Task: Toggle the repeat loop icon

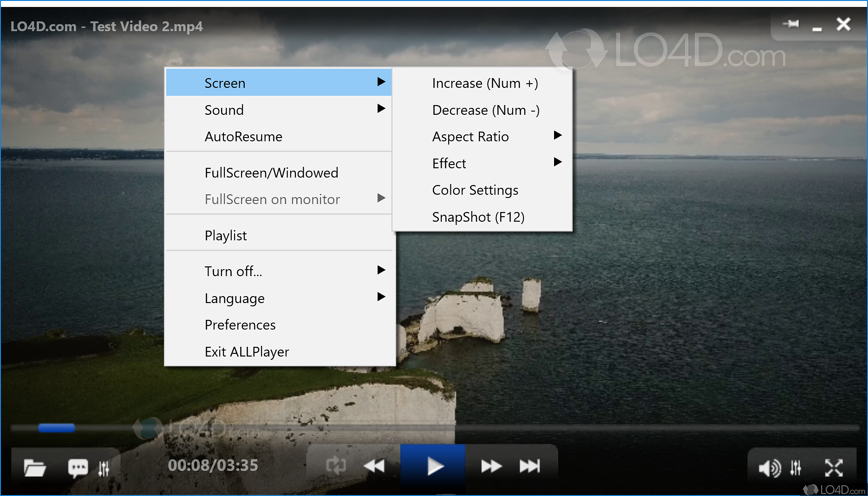Action: pyautogui.click(x=336, y=465)
